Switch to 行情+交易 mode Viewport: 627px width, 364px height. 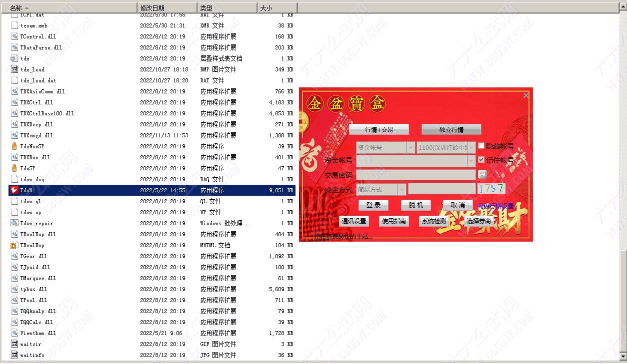point(379,129)
